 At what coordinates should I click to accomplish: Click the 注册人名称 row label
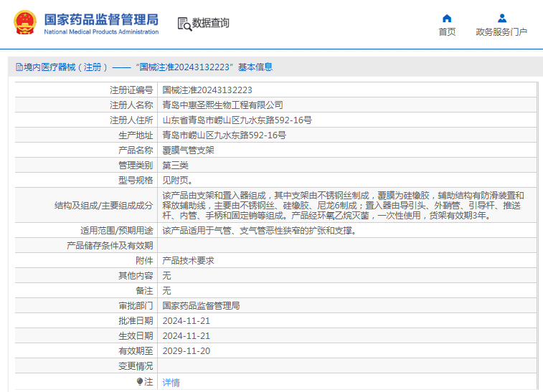coord(131,105)
